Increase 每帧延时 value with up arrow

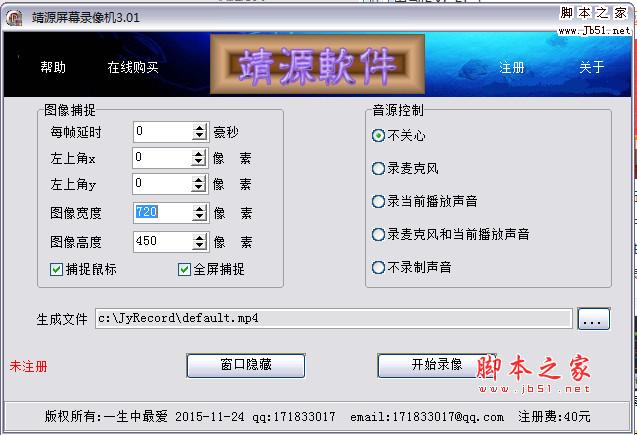point(199,128)
